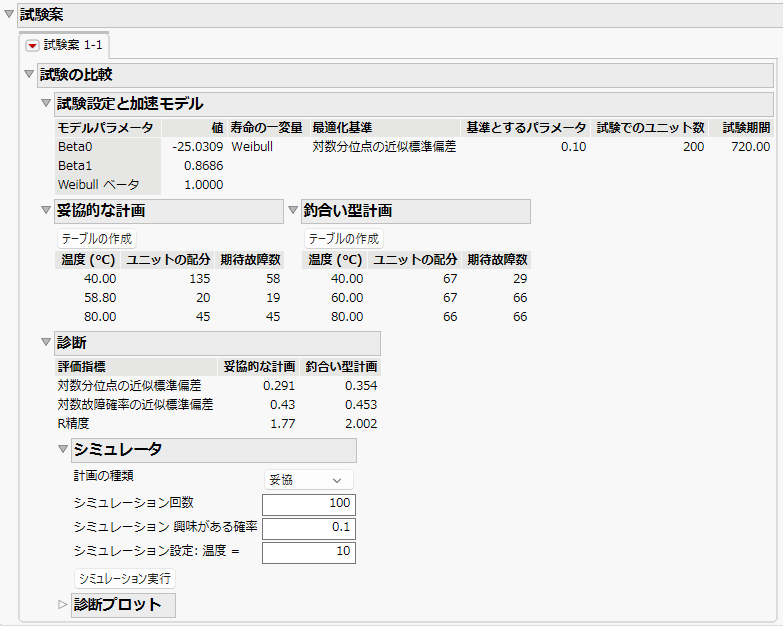Click temperature 58.80 in 妥協的な計画 table
Image resolution: width=783 pixels, height=626 pixels.
coord(100,298)
